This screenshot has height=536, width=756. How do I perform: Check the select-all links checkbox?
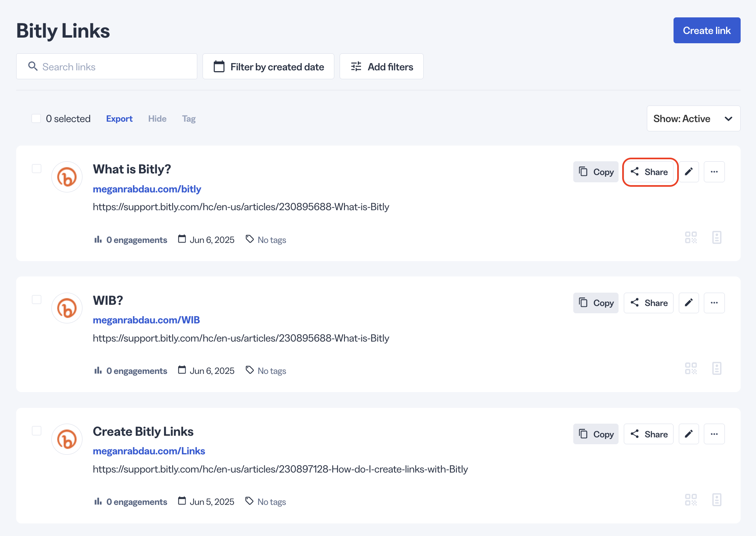(36, 118)
